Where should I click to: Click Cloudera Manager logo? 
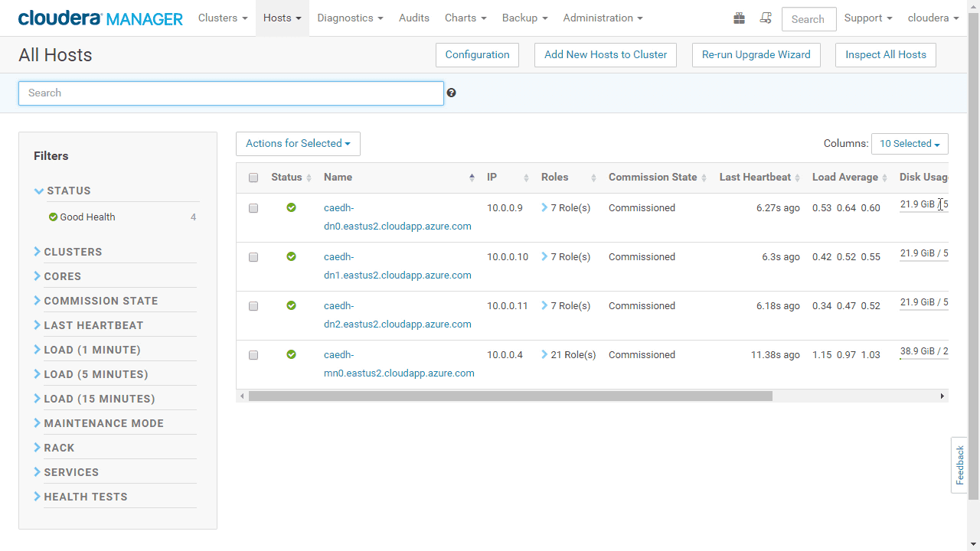[100, 18]
